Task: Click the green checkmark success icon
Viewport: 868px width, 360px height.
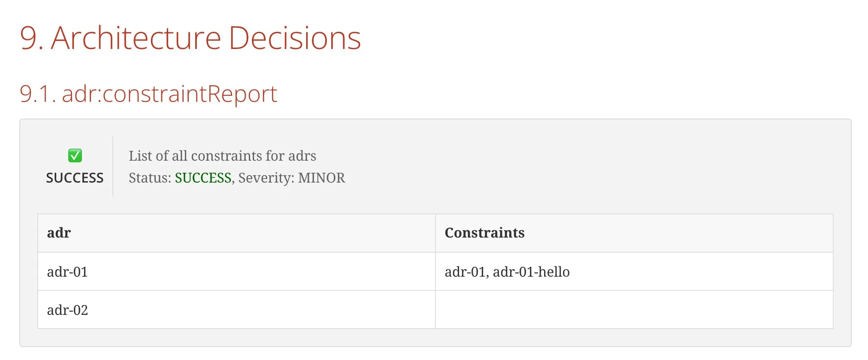Action: [x=75, y=156]
